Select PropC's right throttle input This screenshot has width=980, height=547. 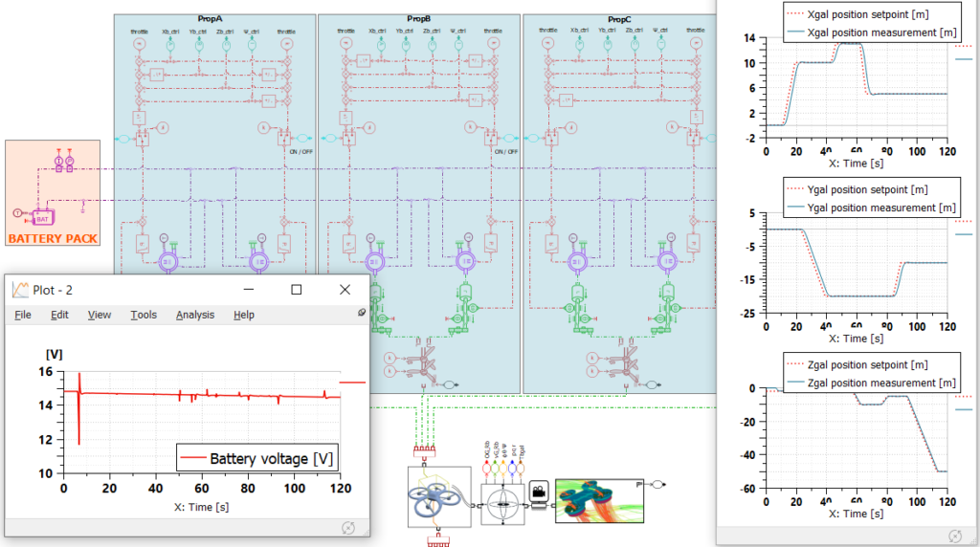696,42
